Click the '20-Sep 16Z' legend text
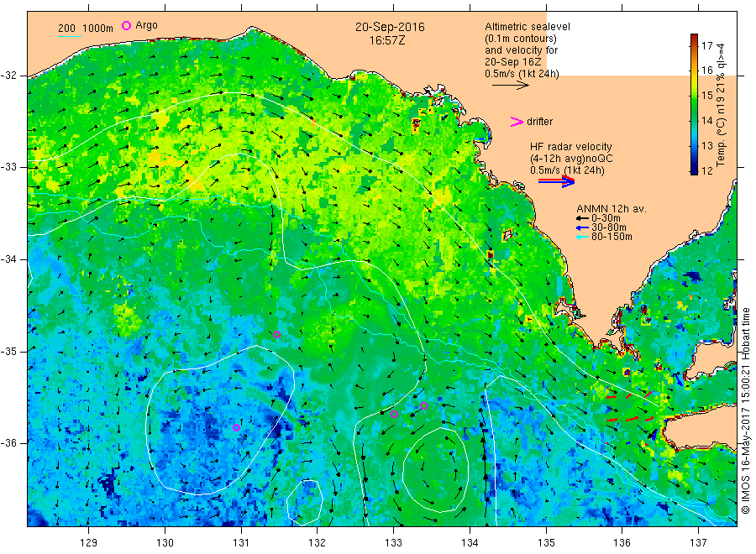 pyautogui.click(x=512, y=62)
